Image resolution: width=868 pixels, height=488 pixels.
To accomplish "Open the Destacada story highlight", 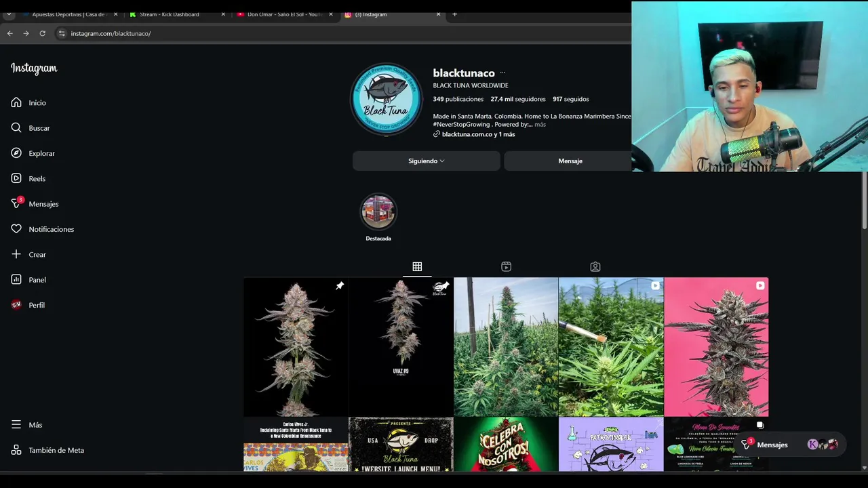I will coord(378,218).
